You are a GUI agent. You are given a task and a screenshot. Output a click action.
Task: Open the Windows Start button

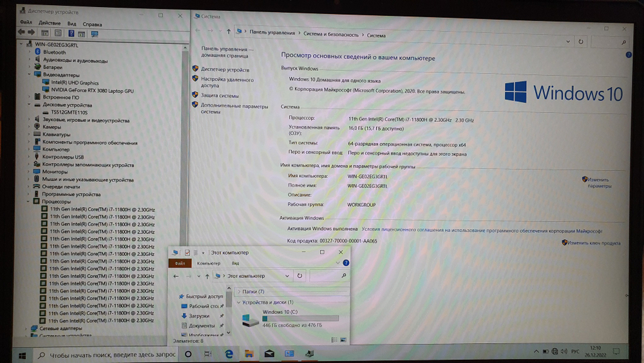(22, 355)
